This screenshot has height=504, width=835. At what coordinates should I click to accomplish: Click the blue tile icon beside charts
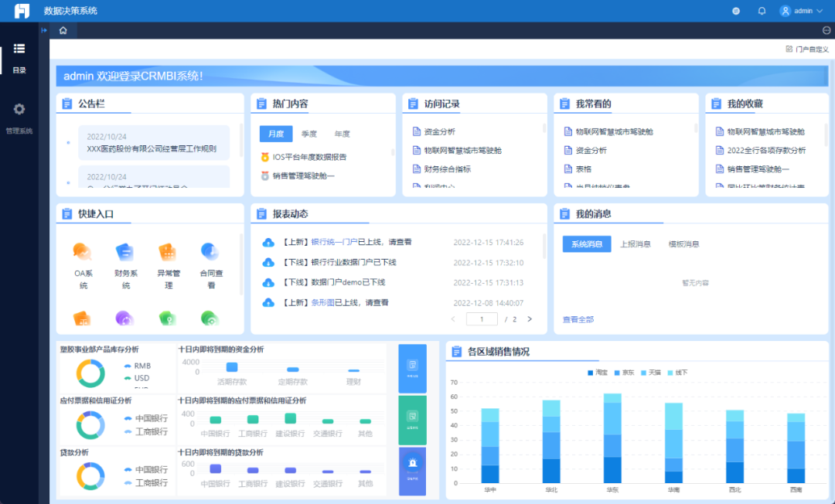click(x=412, y=368)
